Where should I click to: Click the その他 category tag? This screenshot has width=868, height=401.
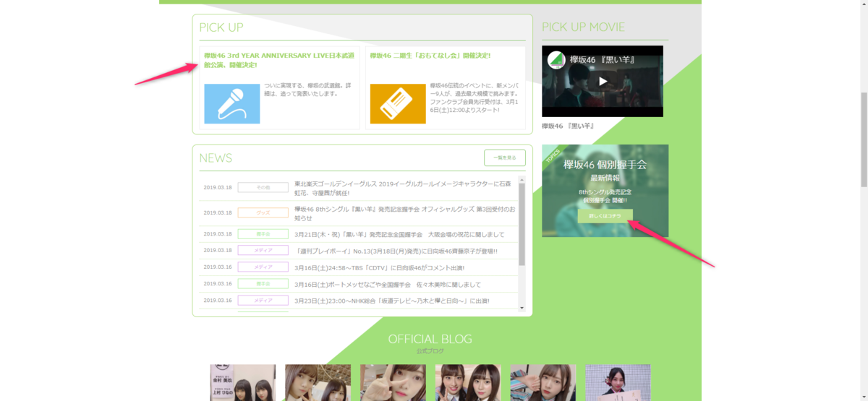click(263, 187)
